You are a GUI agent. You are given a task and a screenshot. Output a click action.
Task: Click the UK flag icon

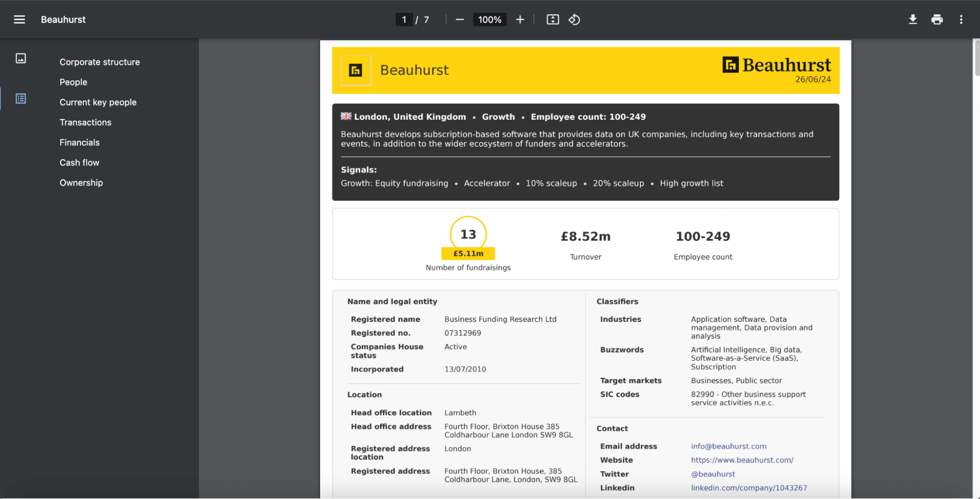346,116
